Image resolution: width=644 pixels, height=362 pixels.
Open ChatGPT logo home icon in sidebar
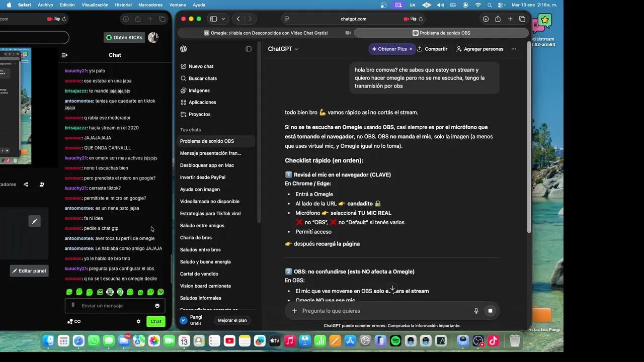(x=184, y=49)
